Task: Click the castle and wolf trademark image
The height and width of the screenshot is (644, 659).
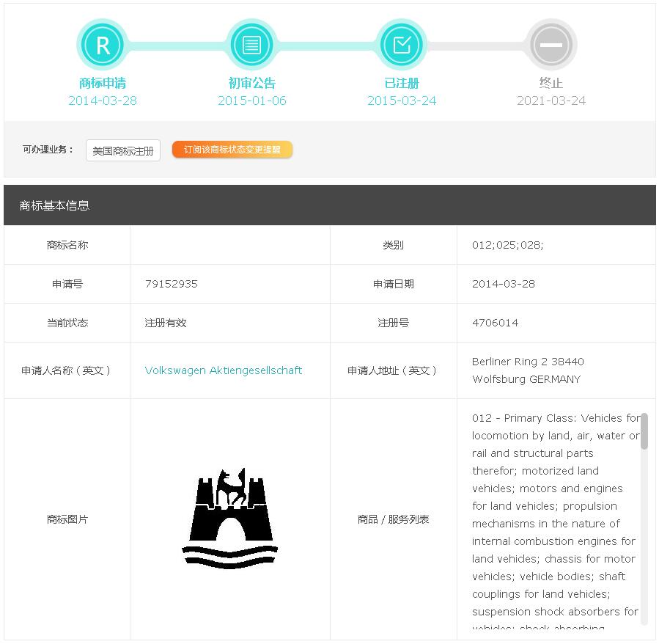Action: click(230, 519)
